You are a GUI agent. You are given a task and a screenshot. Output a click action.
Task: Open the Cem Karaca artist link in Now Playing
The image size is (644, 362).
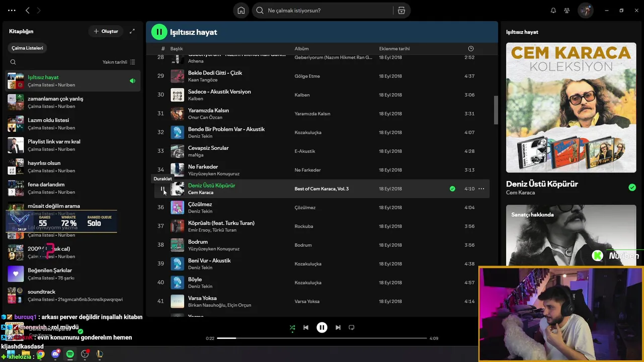click(x=520, y=193)
